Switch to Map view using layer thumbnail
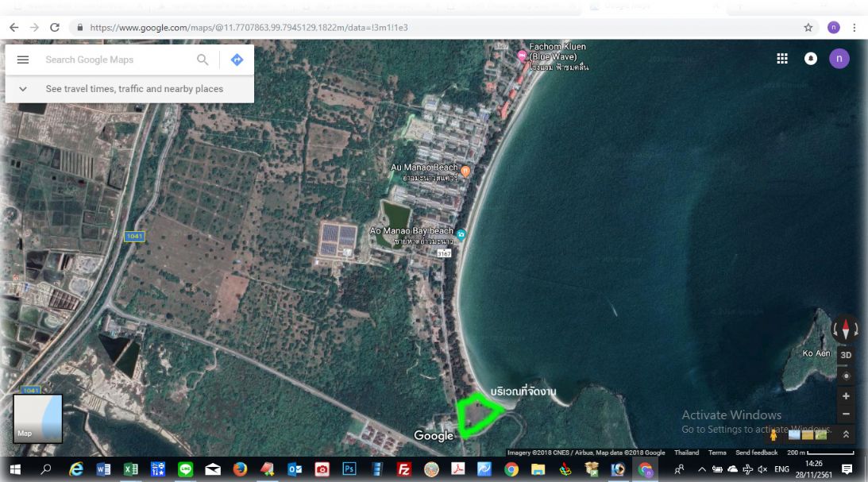868x482 pixels. coord(37,418)
